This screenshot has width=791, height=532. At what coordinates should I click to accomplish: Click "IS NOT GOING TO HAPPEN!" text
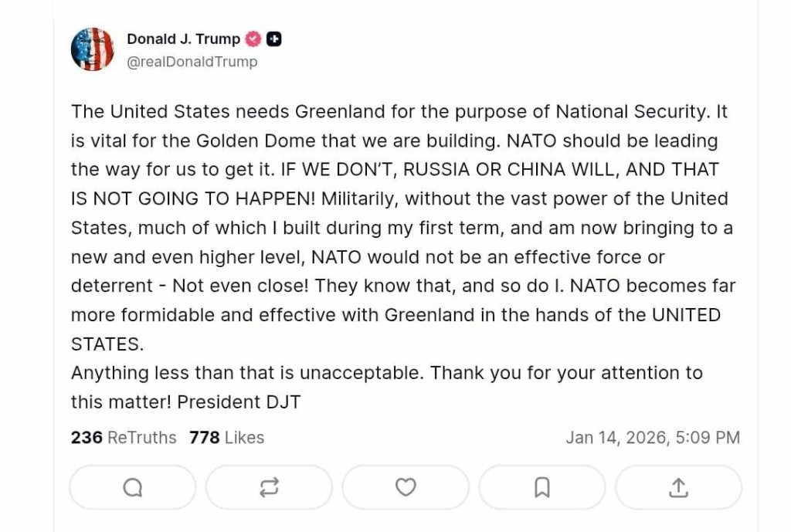pyautogui.click(x=193, y=198)
